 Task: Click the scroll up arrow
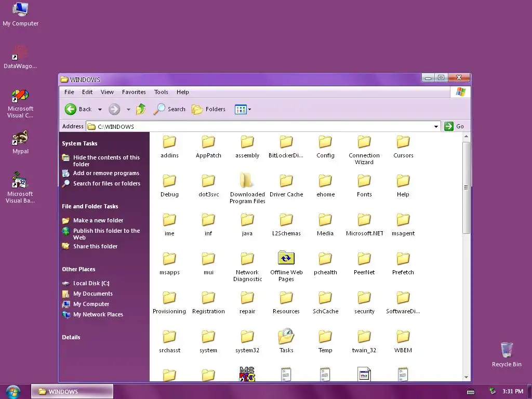466,137
